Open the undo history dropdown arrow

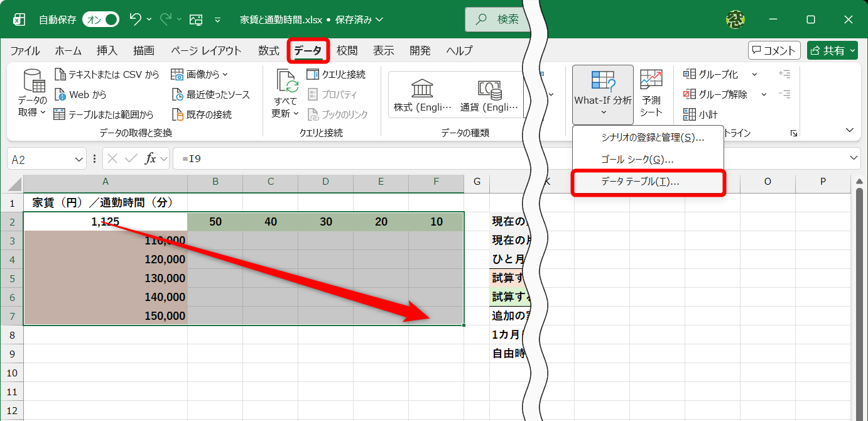click(149, 20)
